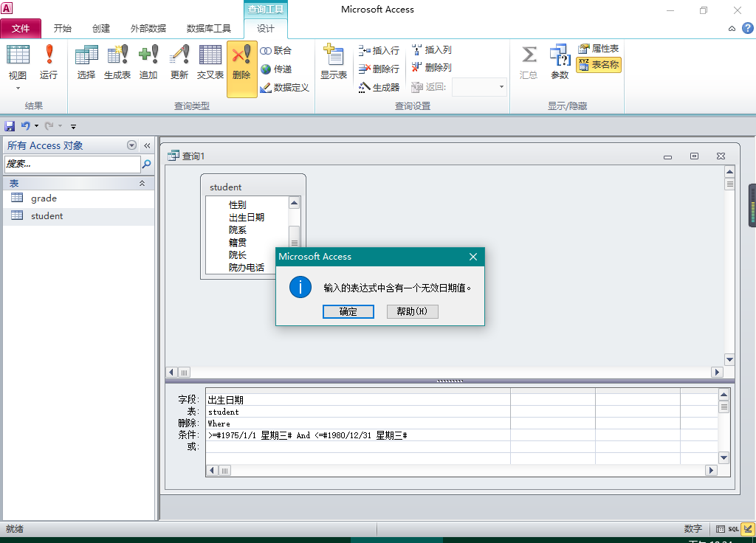Switch to Datasheet view in status bar
Screen dimensions: 756x543
coord(721,529)
